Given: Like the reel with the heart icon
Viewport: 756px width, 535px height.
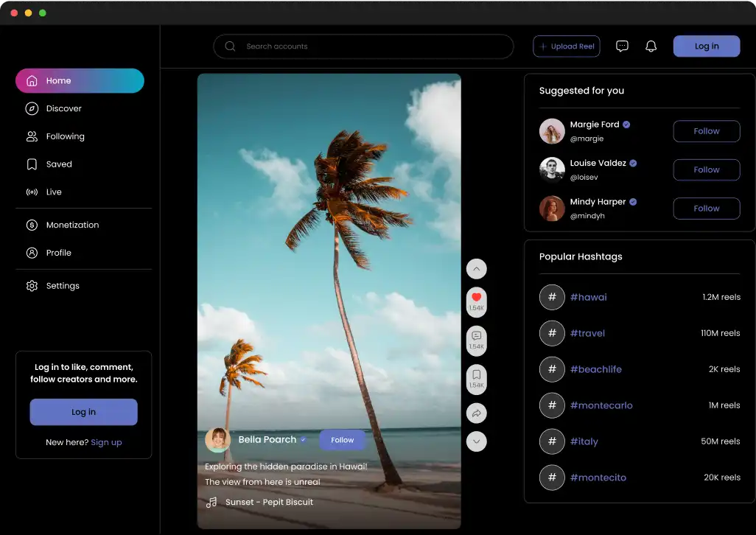Looking at the screenshot, I should tap(476, 301).
